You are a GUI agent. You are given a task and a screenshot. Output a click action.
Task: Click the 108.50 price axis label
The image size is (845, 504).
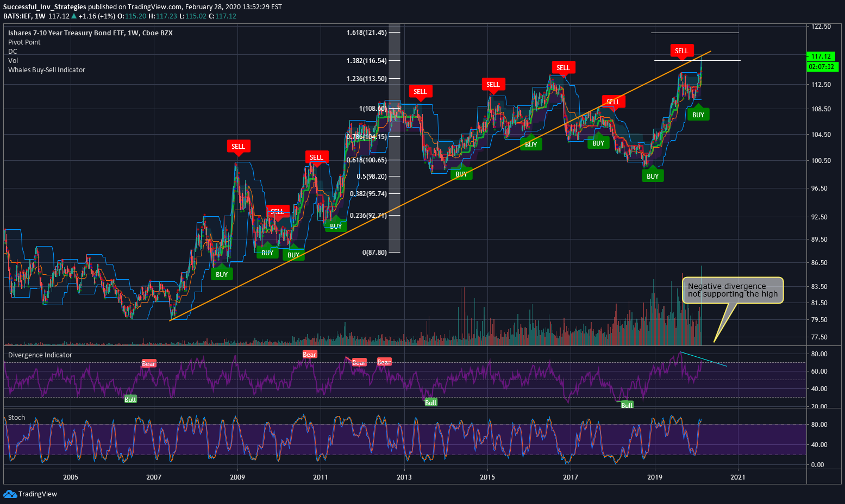tap(821, 109)
